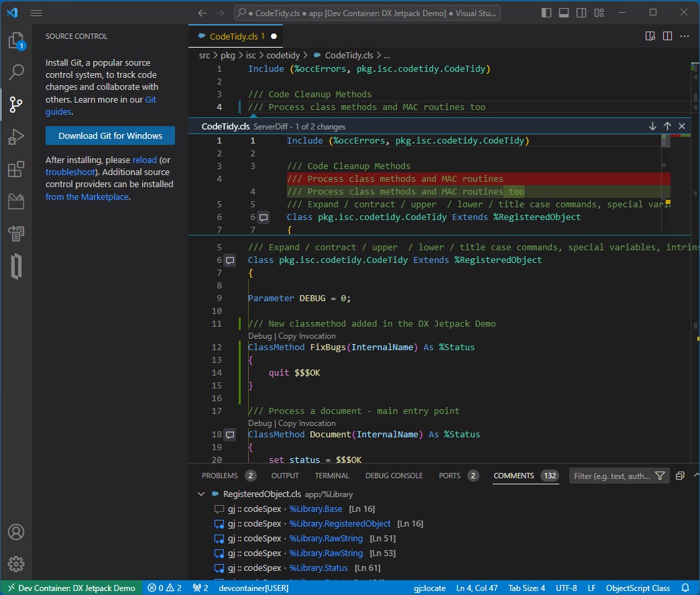The height and width of the screenshot is (595, 700).
Task: Open the Extensions view in activity bar
Action: [x=16, y=170]
